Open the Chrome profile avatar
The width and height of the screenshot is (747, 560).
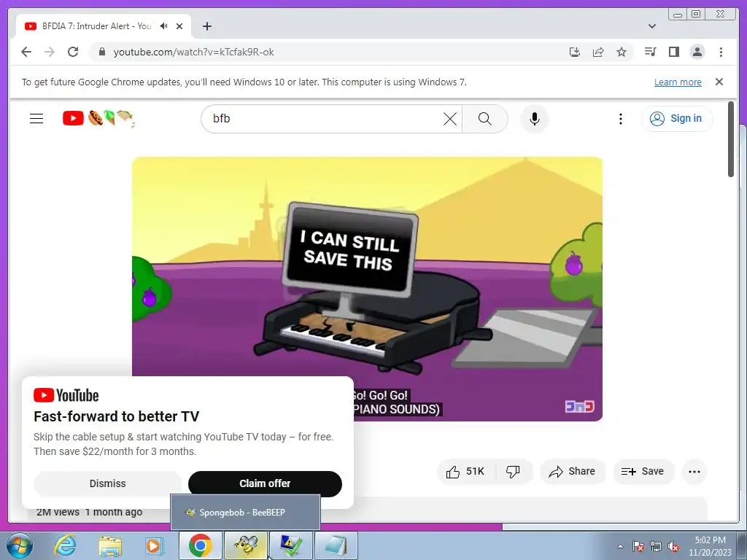pos(697,52)
